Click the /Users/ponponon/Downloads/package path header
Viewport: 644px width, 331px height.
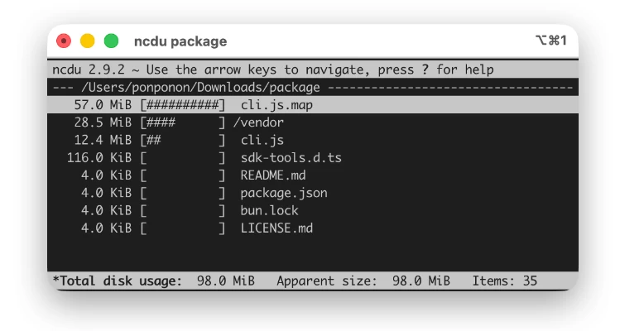pyautogui.click(x=200, y=88)
